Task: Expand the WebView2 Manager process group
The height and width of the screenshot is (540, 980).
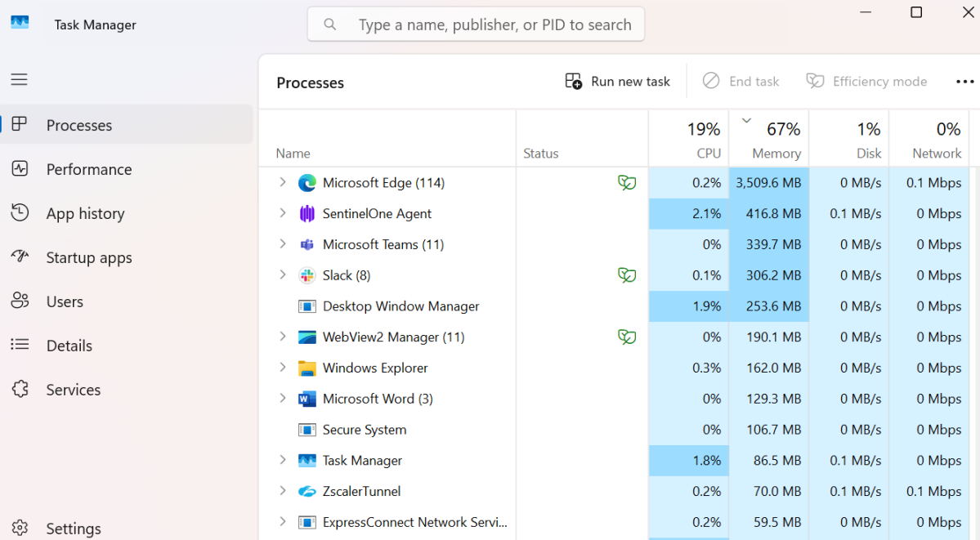Action: click(x=282, y=337)
